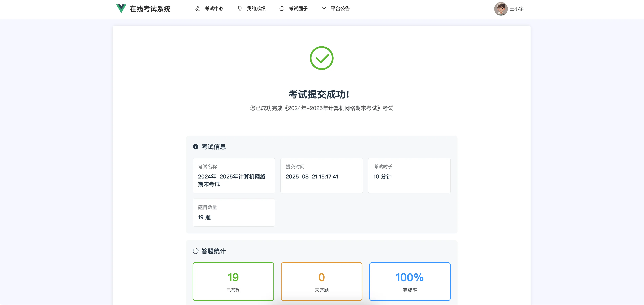The height and width of the screenshot is (305, 644).
Task: Click the chat bubble icon beside 考试圈子
Action: 282,9
